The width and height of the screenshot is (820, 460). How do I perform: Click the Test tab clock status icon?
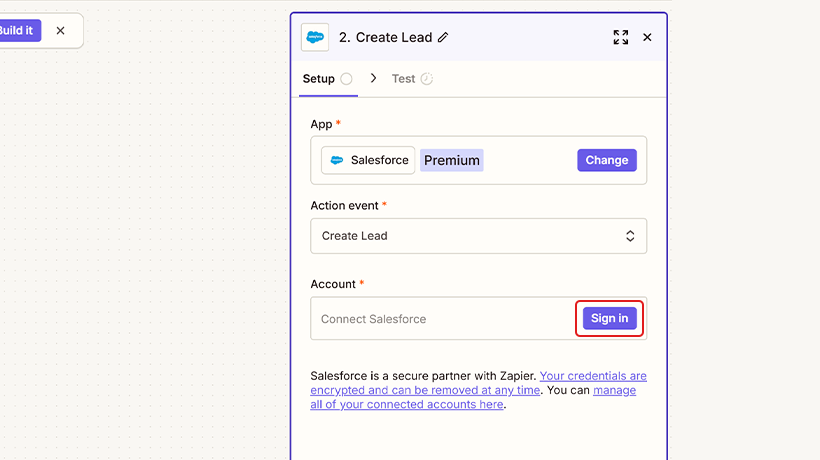click(x=427, y=79)
